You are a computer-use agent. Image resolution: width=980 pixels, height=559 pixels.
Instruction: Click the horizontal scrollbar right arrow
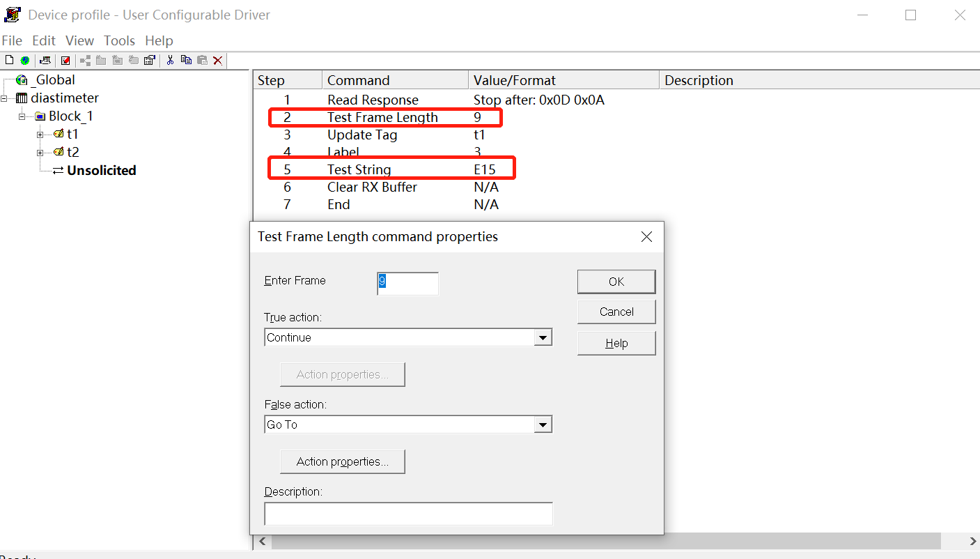(972, 542)
